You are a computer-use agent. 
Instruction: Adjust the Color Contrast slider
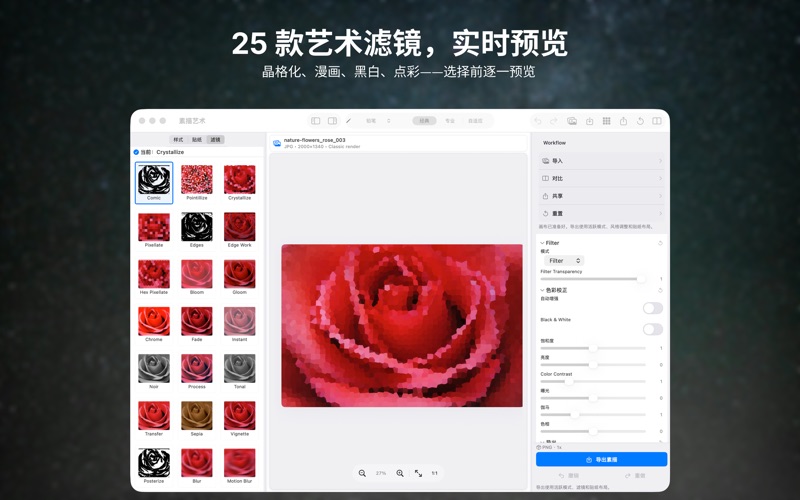pyautogui.click(x=593, y=382)
